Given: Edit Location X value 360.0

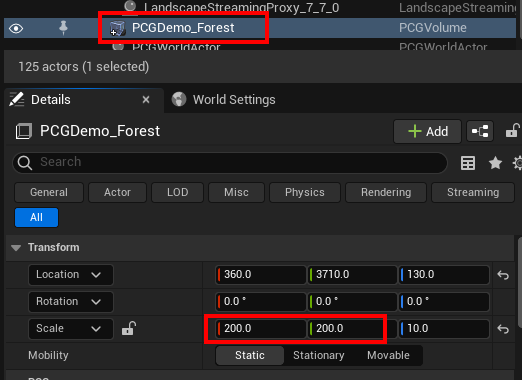Looking at the screenshot, I should click(261, 275).
